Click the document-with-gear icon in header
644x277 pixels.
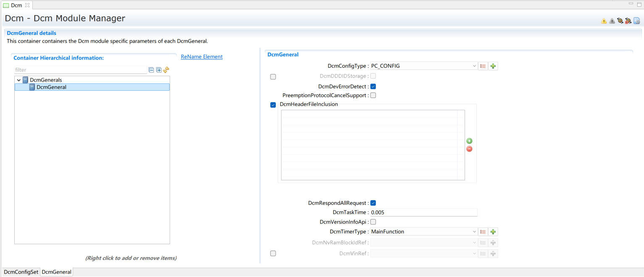[x=636, y=21]
